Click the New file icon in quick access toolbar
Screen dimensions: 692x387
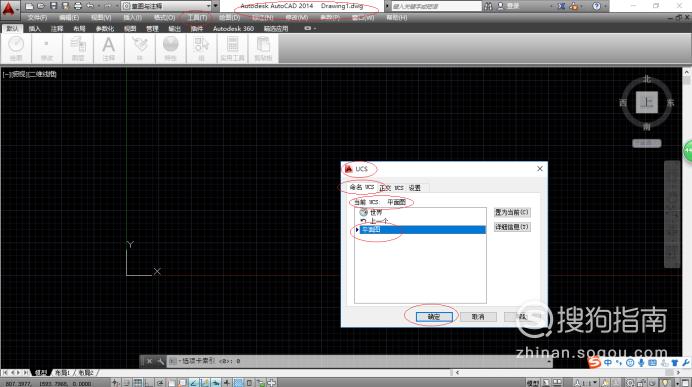click(29, 6)
